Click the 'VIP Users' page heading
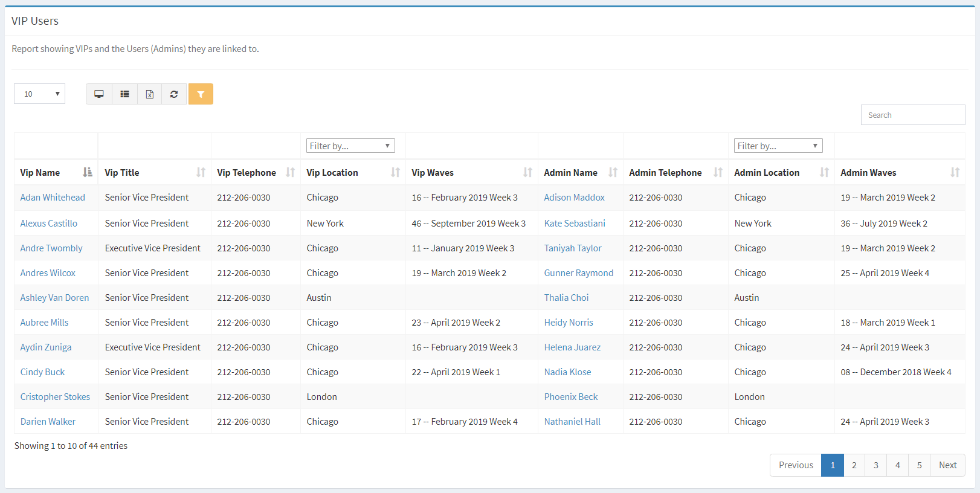This screenshot has width=980, height=493. 35,21
